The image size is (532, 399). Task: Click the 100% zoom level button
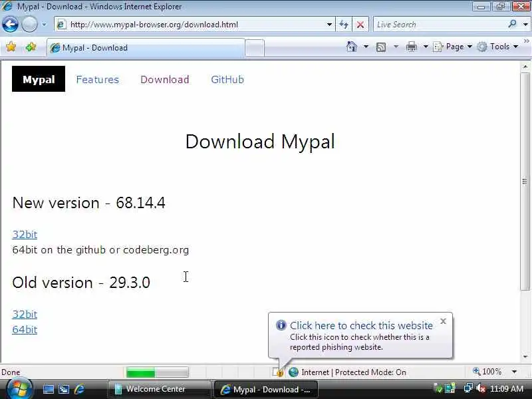487,372
